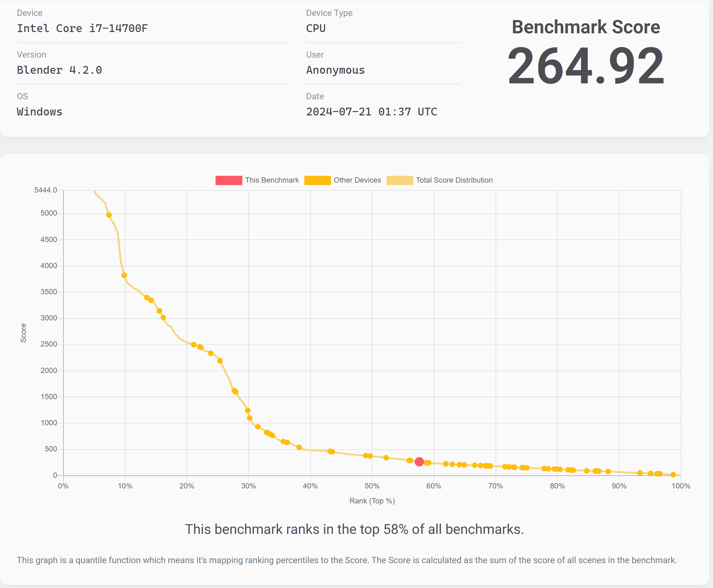The width and height of the screenshot is (713, 588).
Task: Click the Intel Core i7-14700F device name
Action: [x=82, y=28]
